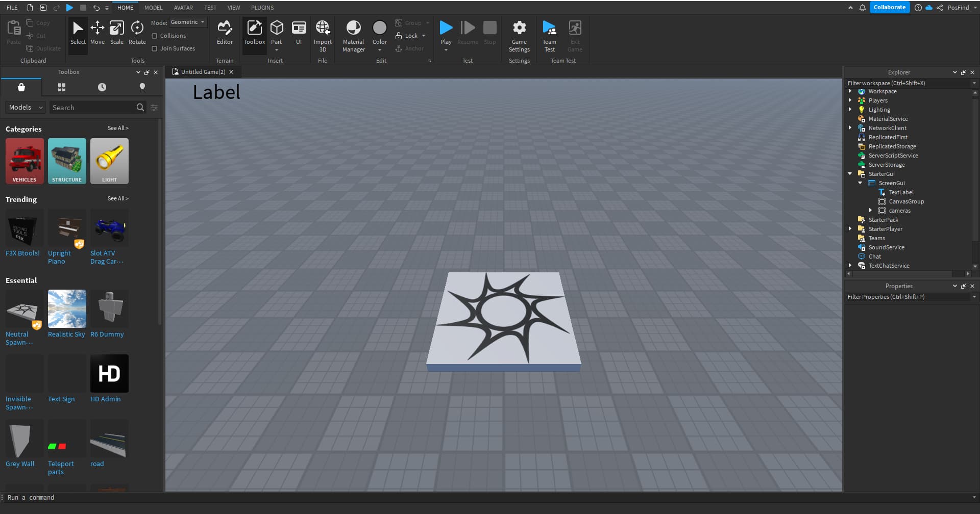Open the Models category dropdown

(26, 108)
